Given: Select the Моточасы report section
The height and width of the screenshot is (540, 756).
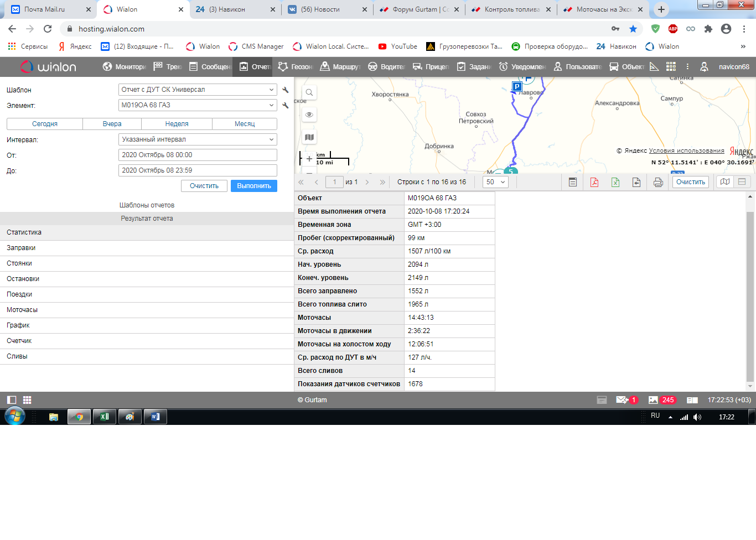Looking at the screenshot, I should 22,310.
